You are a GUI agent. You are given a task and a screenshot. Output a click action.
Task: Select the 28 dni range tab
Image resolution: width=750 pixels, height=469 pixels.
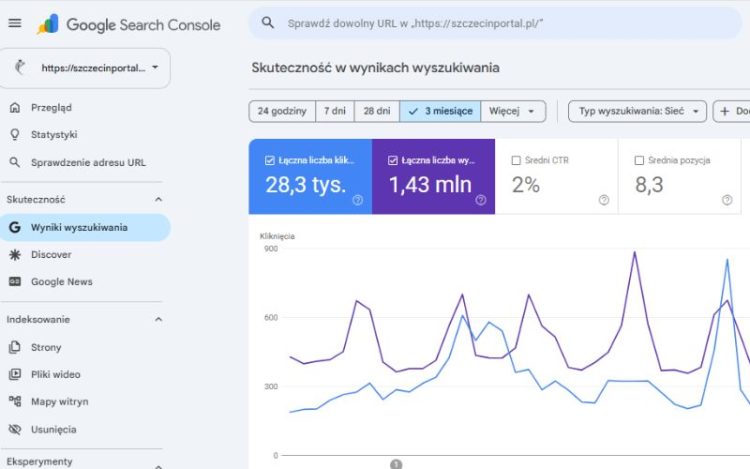coord(377,111)
